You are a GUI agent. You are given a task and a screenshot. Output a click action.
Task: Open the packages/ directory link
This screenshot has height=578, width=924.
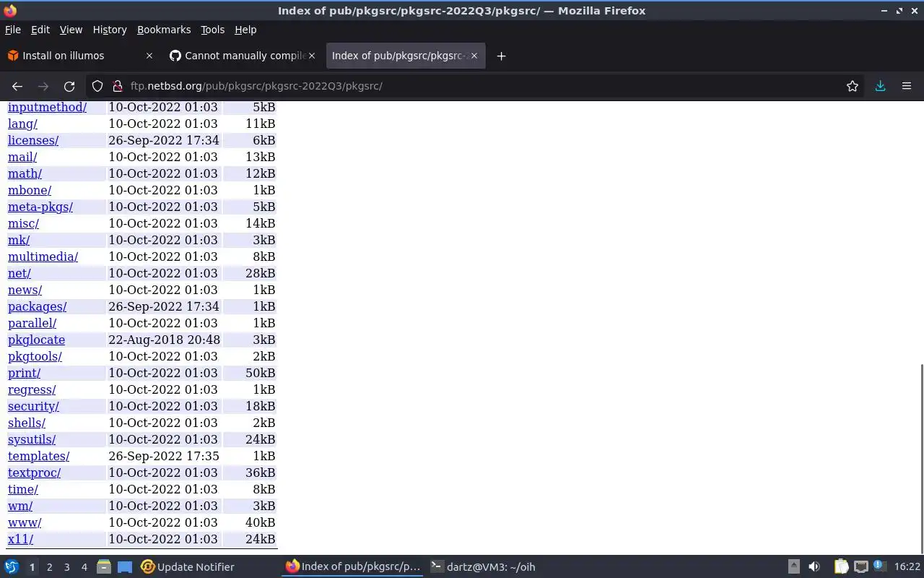coord(37,306)
